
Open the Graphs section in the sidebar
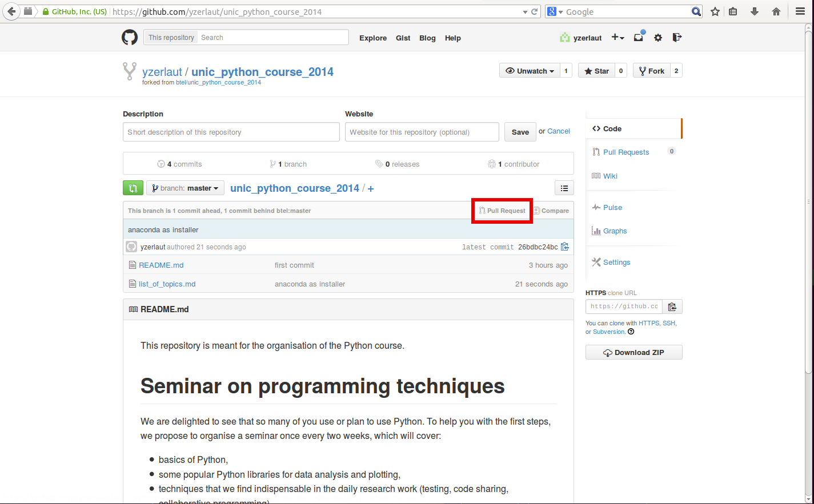pyautogui.click(x=614, y=231)
